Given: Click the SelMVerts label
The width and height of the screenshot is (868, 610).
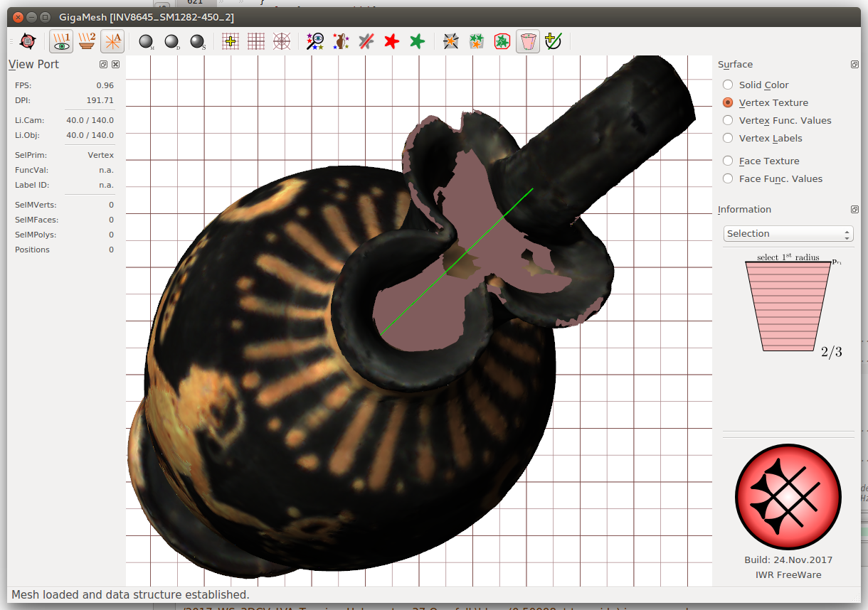Looking at the screenshot, I should pos(36,205).
